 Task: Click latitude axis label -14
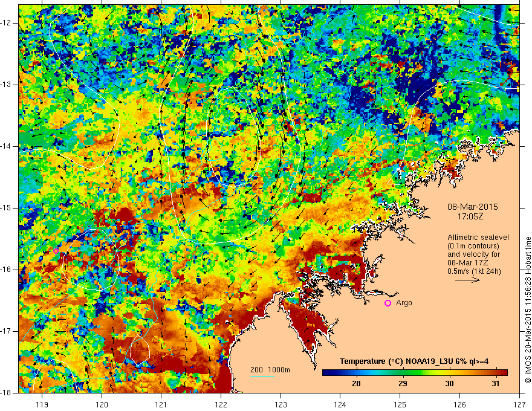coord(6,146)
